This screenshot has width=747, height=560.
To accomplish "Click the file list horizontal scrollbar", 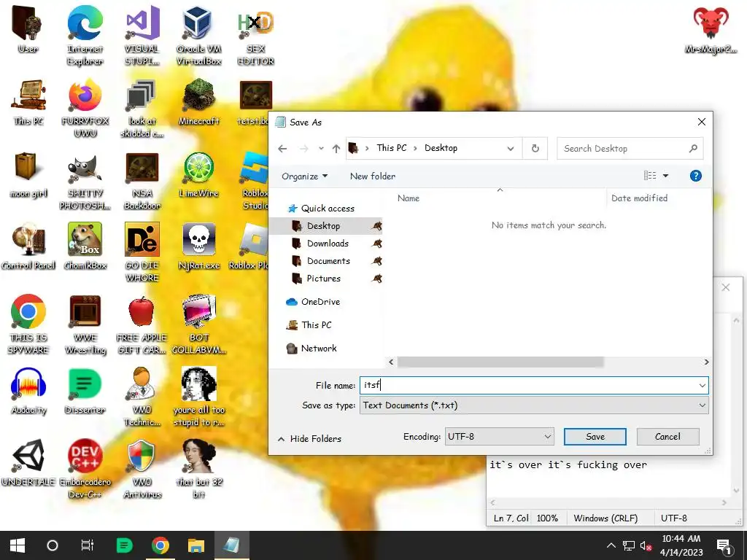I will [500, 362].
